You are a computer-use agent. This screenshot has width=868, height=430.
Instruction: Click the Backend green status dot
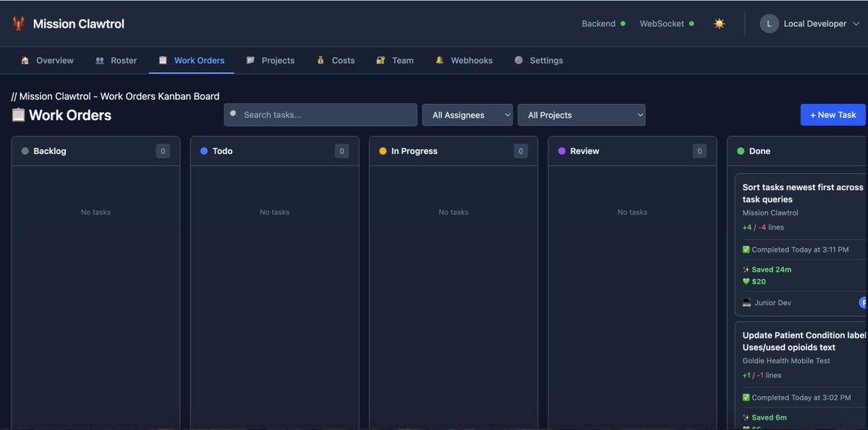click(623, 24)
